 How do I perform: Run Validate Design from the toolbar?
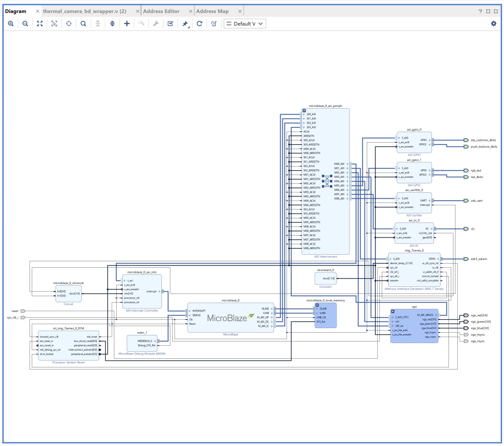pyautogui.click(x=170, y=23)
